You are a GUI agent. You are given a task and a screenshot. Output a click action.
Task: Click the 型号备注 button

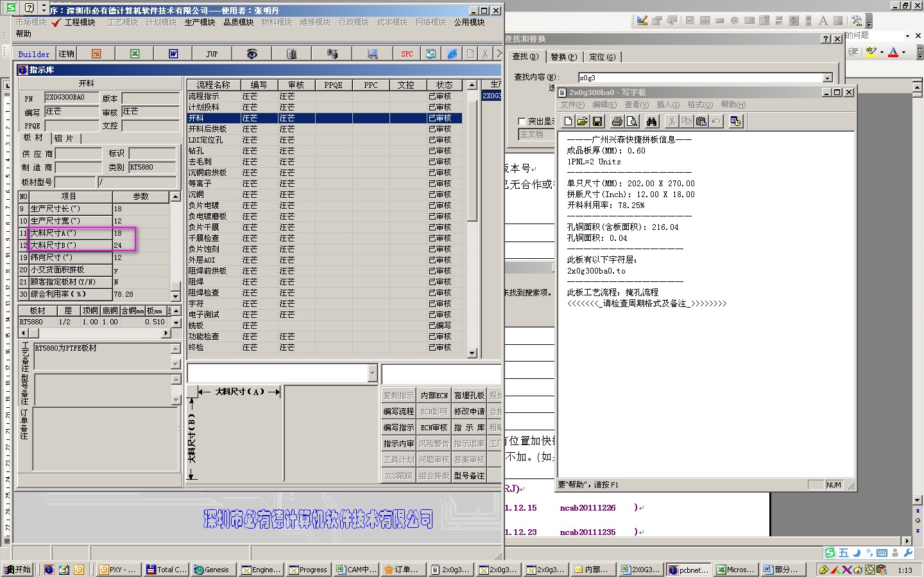pyautogui.click(x=469, y=476)
